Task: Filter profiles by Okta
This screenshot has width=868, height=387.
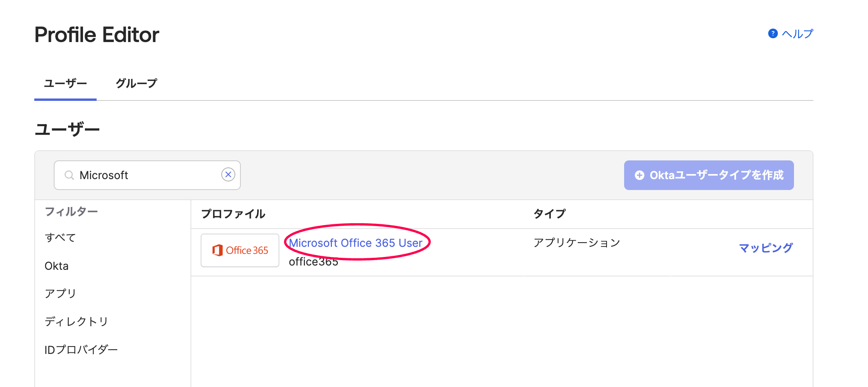Action: pos(56,266)
